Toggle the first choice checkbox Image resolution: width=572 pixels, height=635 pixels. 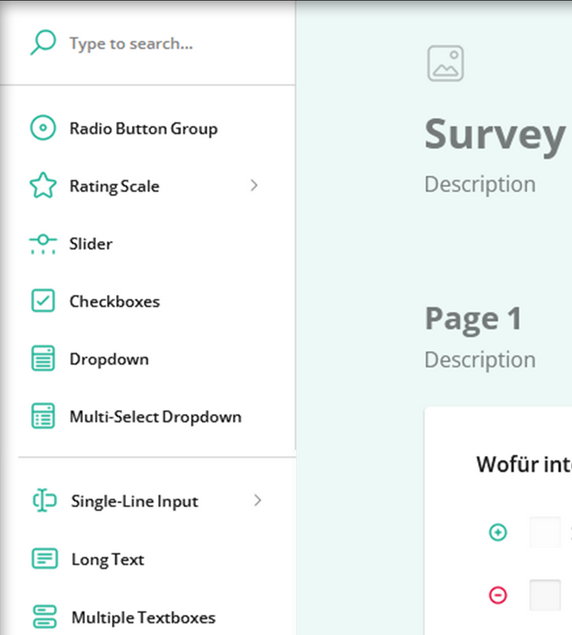click(545, 532)
